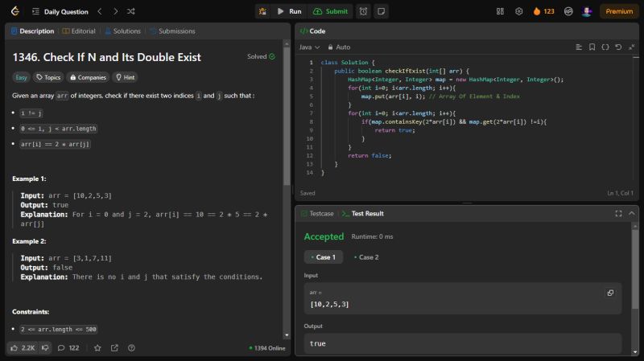Click the Accepted result text
Image resolution: width=644 pixels, height=361 pixels.
click(x=324, y=236)
